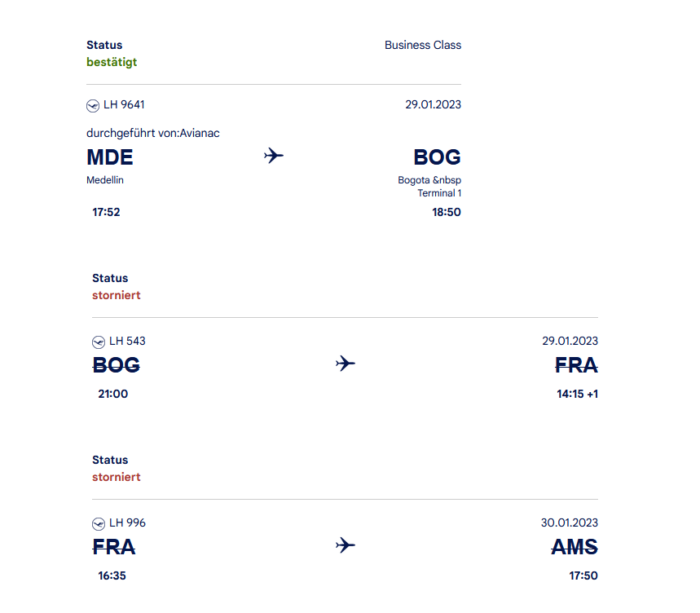Click airplane icon between BOG and FRA
This screenshot has height=613, width=700.
[346, 364]
